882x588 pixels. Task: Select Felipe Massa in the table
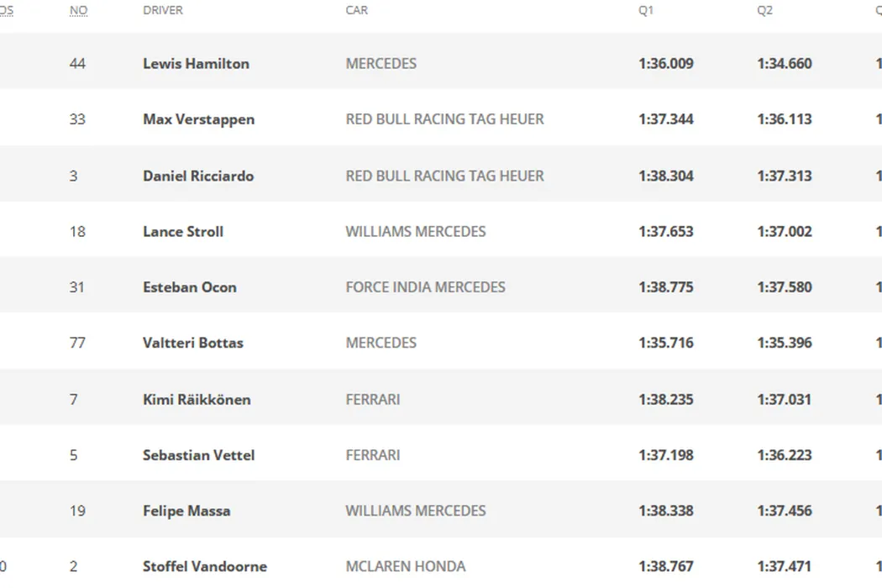[x=186, y=511]
